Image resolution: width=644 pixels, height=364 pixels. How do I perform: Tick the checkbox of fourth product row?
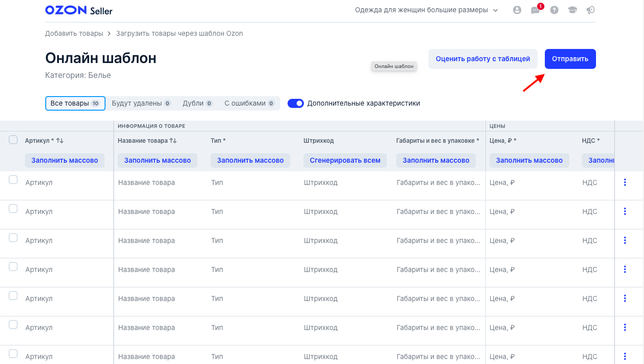(x=13, y=267)
